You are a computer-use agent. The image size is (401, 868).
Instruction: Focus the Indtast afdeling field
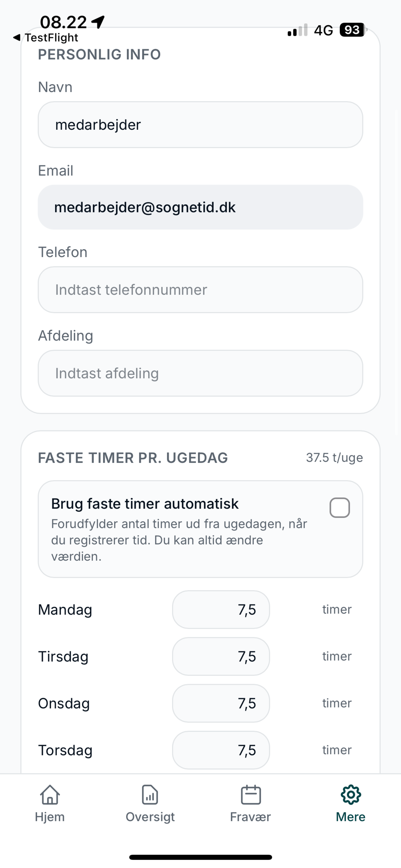pyautogui.click(x=200, y=373)
